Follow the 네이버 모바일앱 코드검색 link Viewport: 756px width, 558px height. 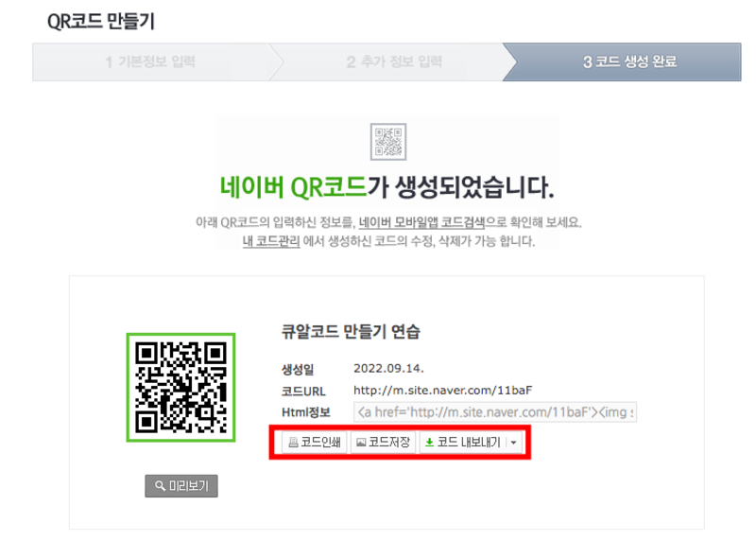point(421,222)
